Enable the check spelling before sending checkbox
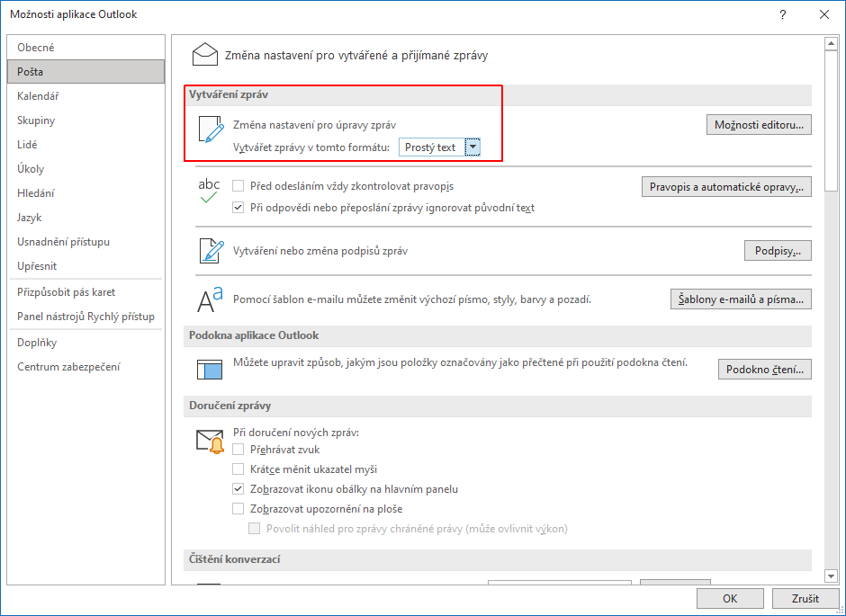 coord(238,186)
